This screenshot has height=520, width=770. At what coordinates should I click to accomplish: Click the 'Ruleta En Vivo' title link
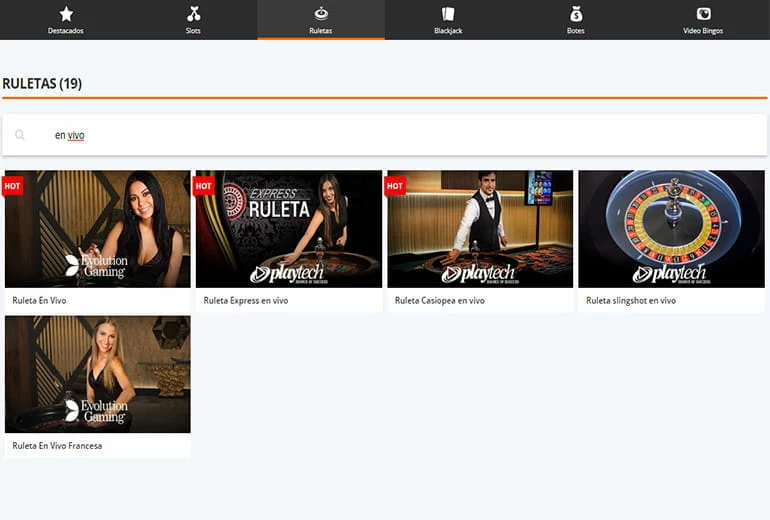39,301
